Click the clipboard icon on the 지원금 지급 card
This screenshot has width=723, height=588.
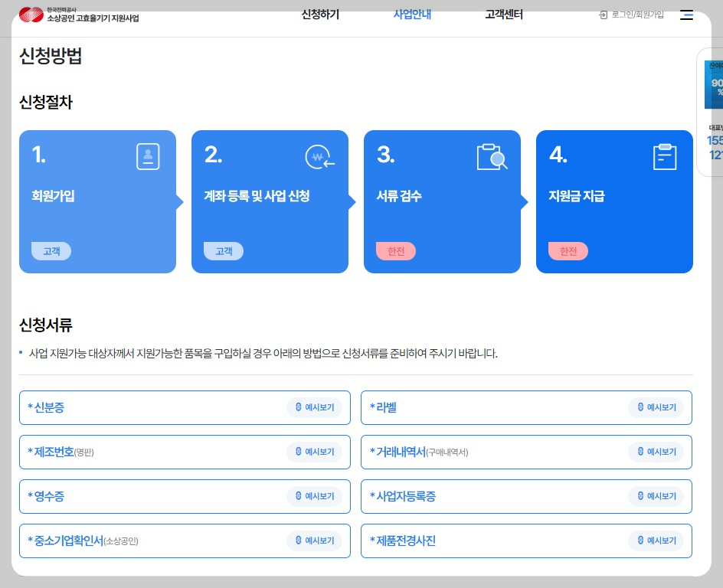[664, 156]
